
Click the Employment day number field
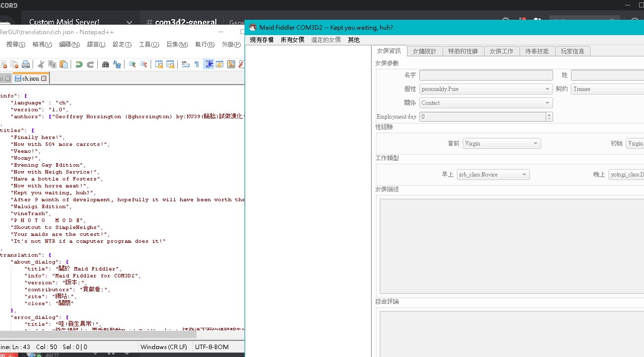483,117
